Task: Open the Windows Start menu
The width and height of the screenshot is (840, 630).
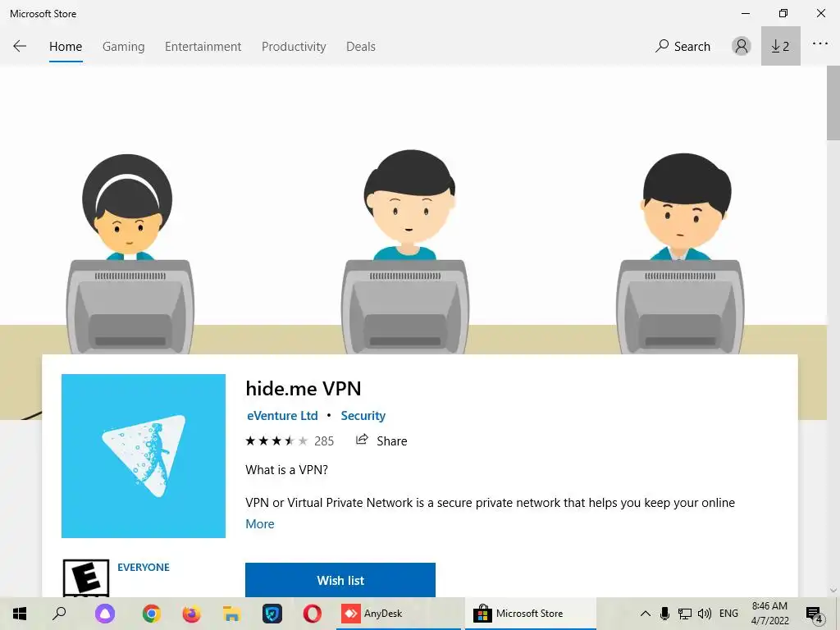Action: point(20,614)
